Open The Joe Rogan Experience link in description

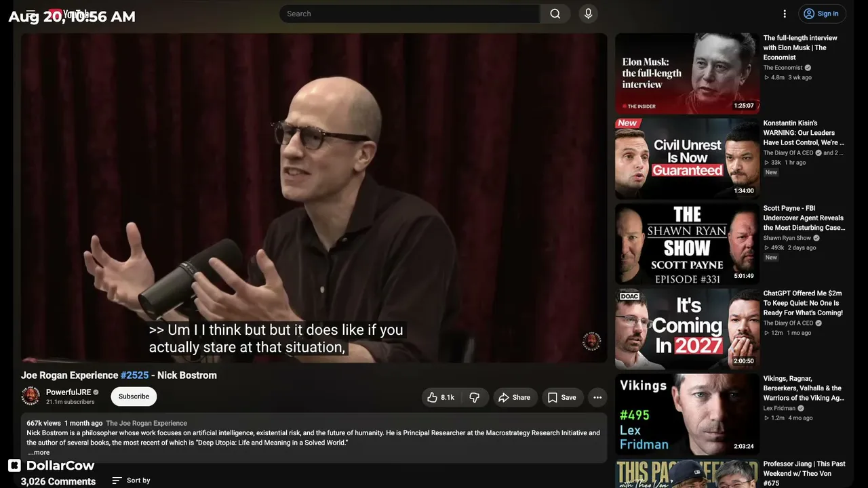click(146, 423)
